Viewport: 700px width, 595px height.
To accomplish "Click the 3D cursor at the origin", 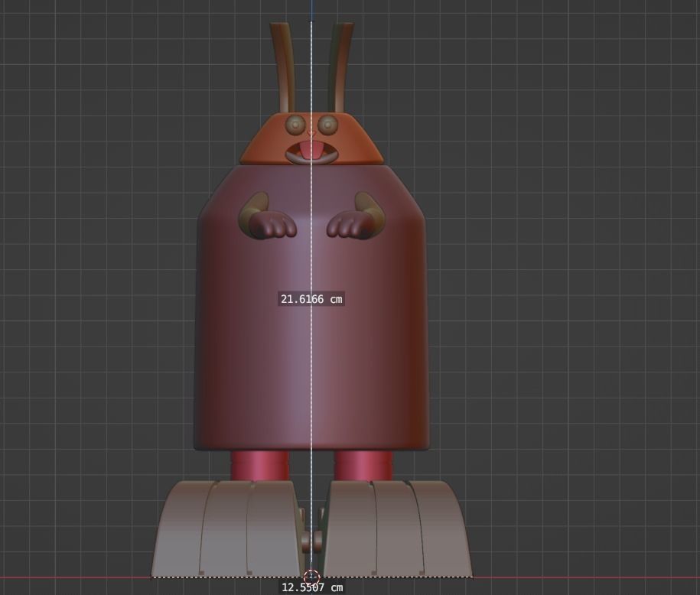I will point(311,577).
